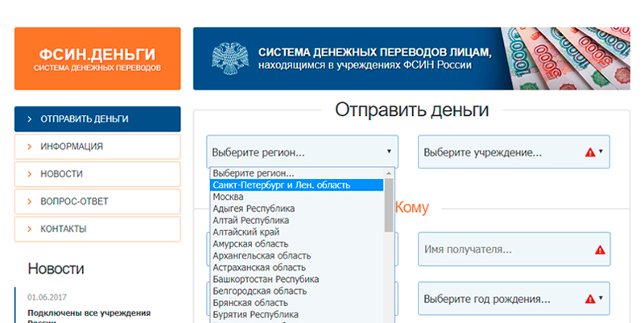
Task: Click the warning icon in год рождения field
Action: click(x=590, y=299)
